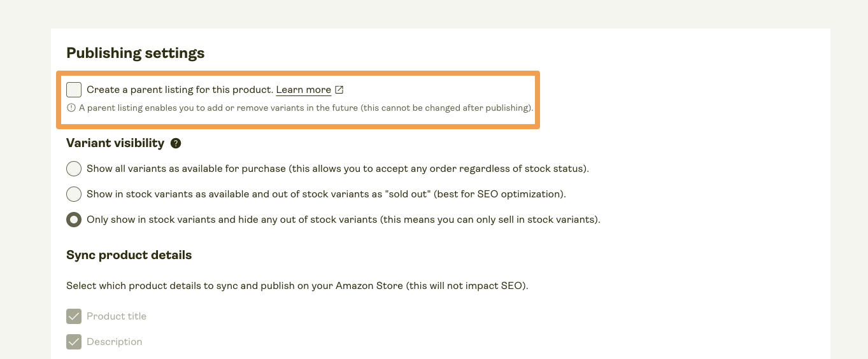Screen dimensions: 868x359
Task: Click the 'Product title' label text
Action: point(117,316)
